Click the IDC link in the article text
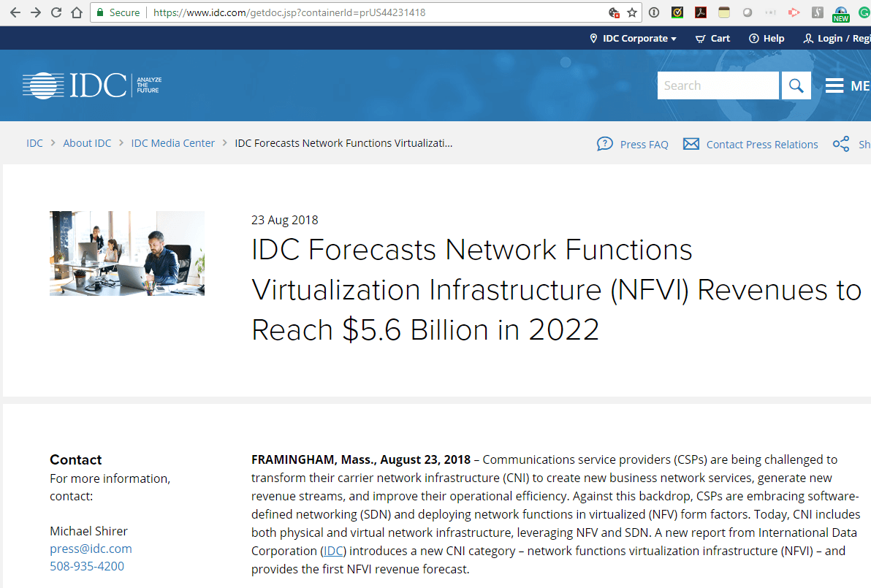This screenshot has width=871, height=588. pyautogui.click(x=333, y=550)
